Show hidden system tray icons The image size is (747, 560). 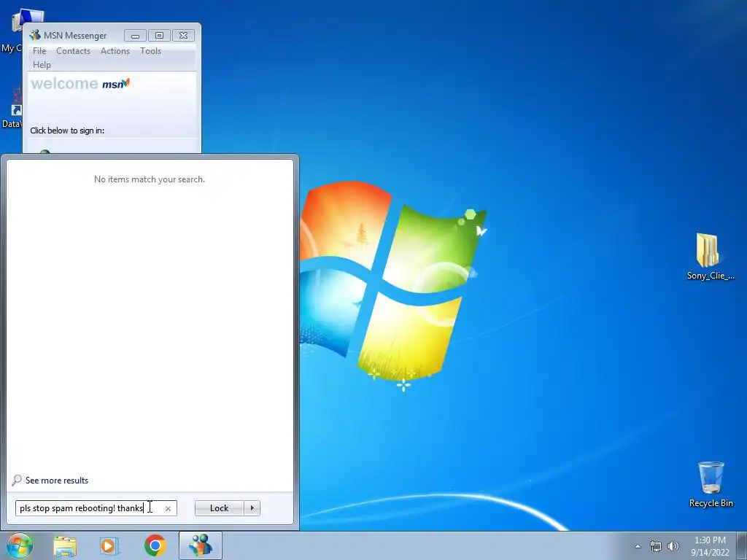[638, 546]
